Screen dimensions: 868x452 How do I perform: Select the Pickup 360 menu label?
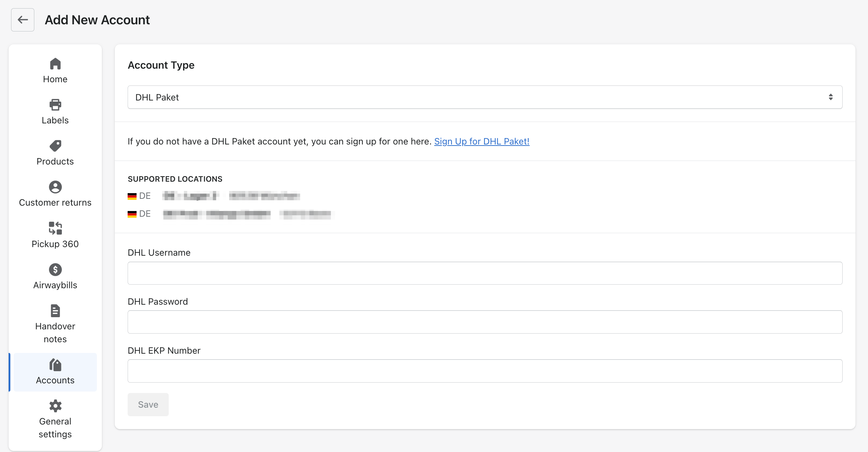[55, 244]
